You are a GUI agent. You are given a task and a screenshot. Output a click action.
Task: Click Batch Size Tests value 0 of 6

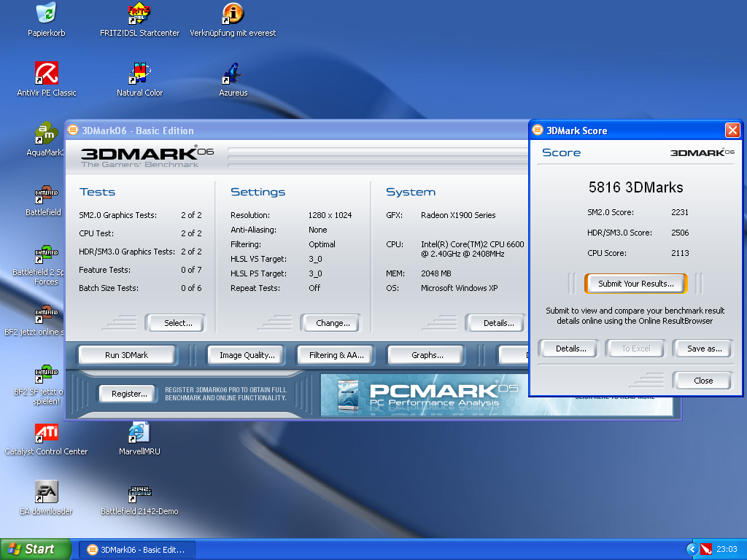coord(191,288)
